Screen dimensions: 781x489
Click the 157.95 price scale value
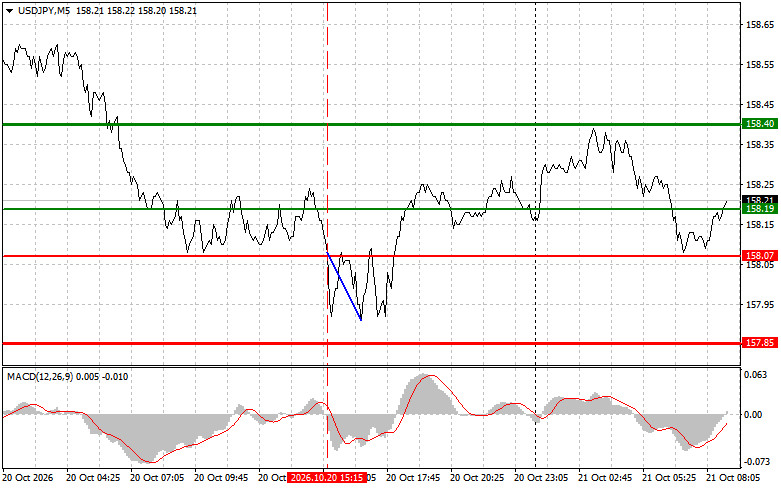coord(760,304)
